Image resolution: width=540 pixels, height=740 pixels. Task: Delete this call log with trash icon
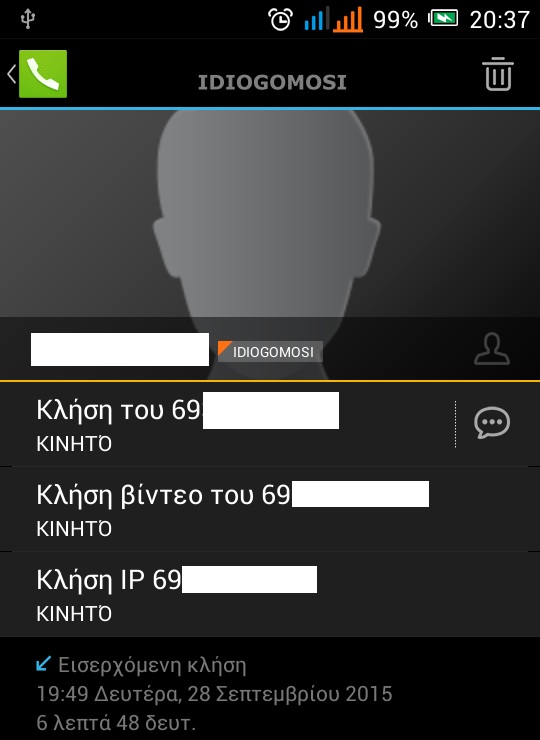coord(498,74)
